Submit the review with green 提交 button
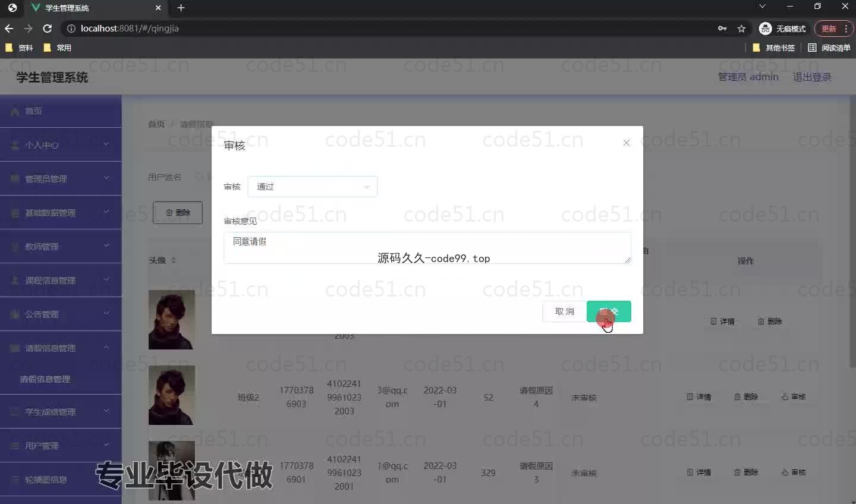 (609, 311)
